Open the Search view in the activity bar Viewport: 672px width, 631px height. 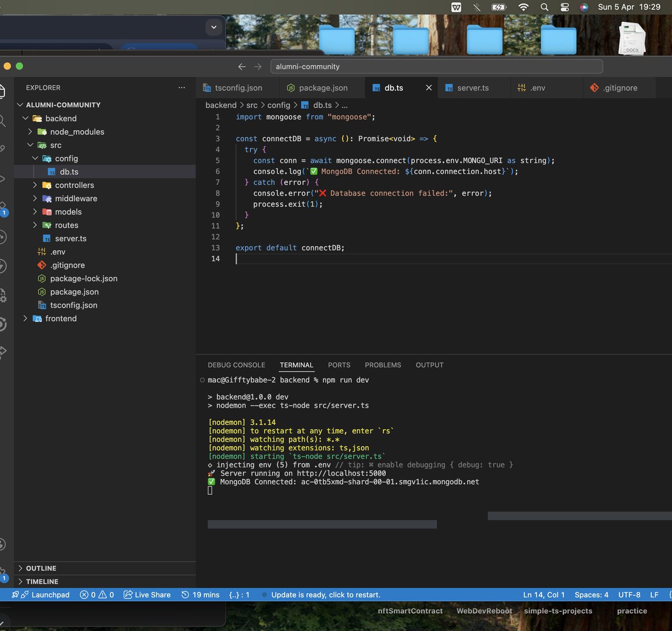(x=3, y=120)
